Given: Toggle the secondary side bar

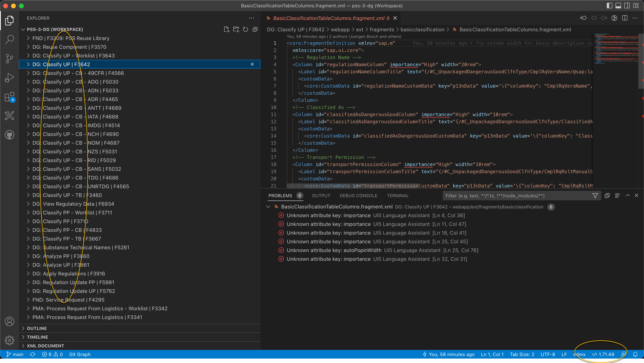Looking at the screenshot, I should 627,6.
